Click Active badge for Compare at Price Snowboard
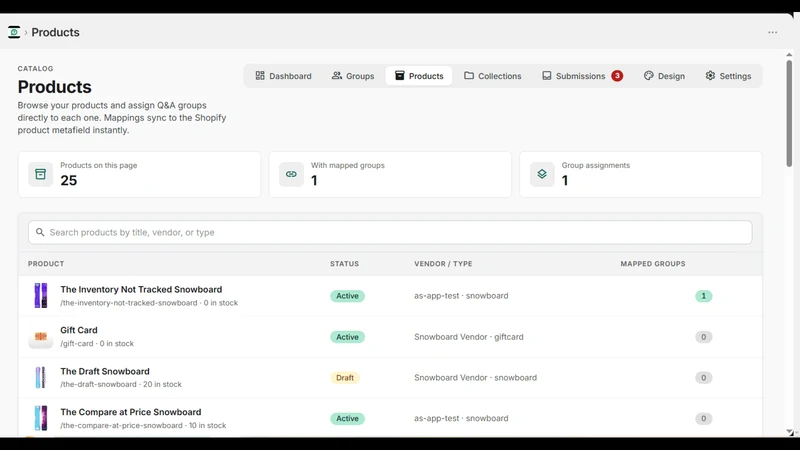800x450 pixels. tap(347, 418)
